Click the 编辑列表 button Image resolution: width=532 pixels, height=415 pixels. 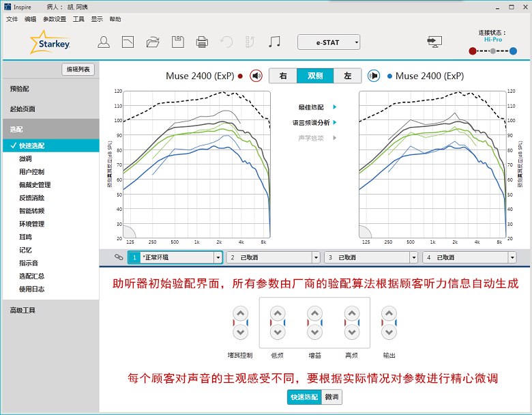tap(78, 70)
